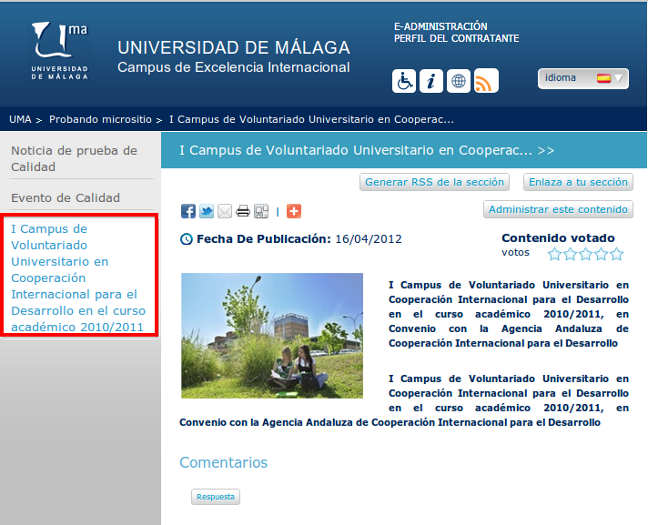Screen dimensions: 648x525
Task: Click the QR code share icon
Action: [x=261, y=211]
